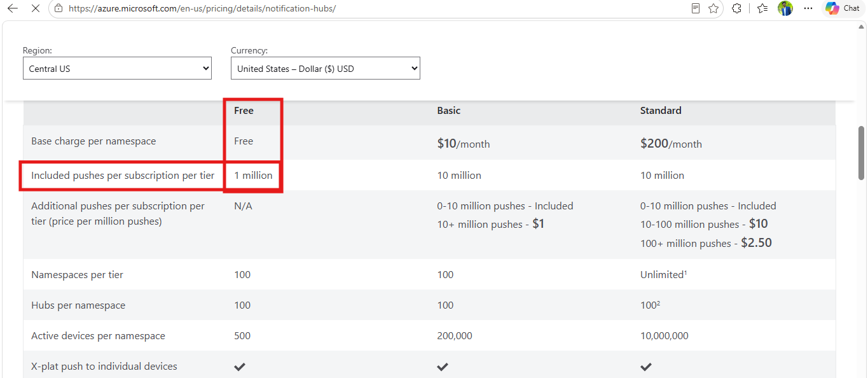
Task: Open Copilot Chat in the browser toolbar
Action: pos(843,8)
